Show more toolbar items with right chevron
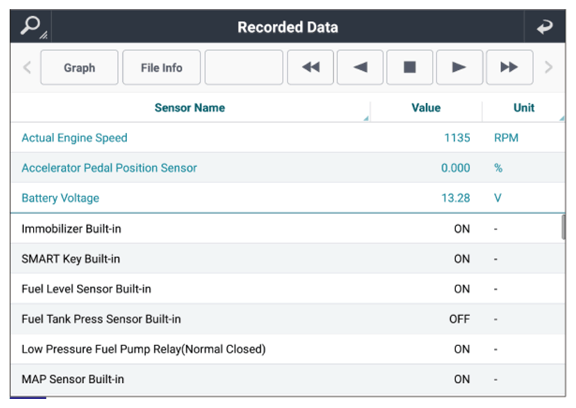This screenshot has height=408, width=576. (x=548, y=68)
